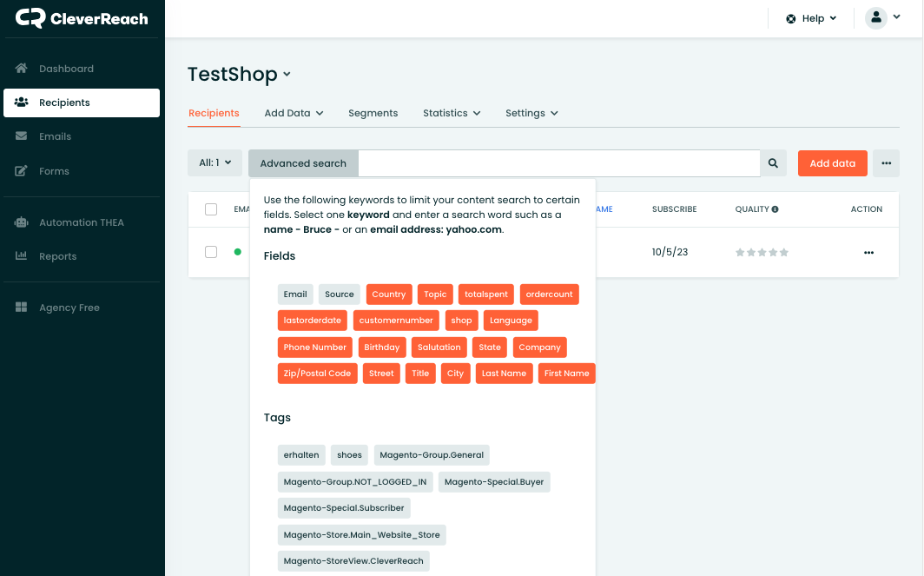Tick the checkbox on the recipient row
Screen dimensions: 924x576
[x=211, y=252]
